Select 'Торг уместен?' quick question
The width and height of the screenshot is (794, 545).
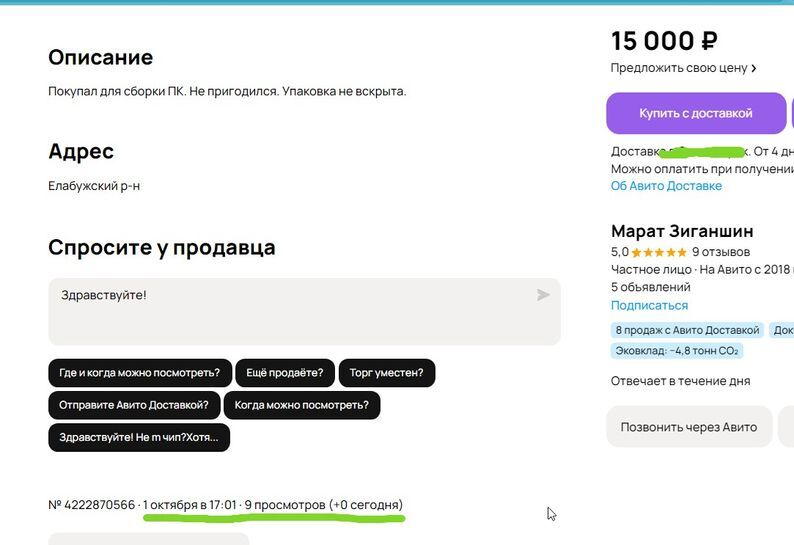coord(386,373)
